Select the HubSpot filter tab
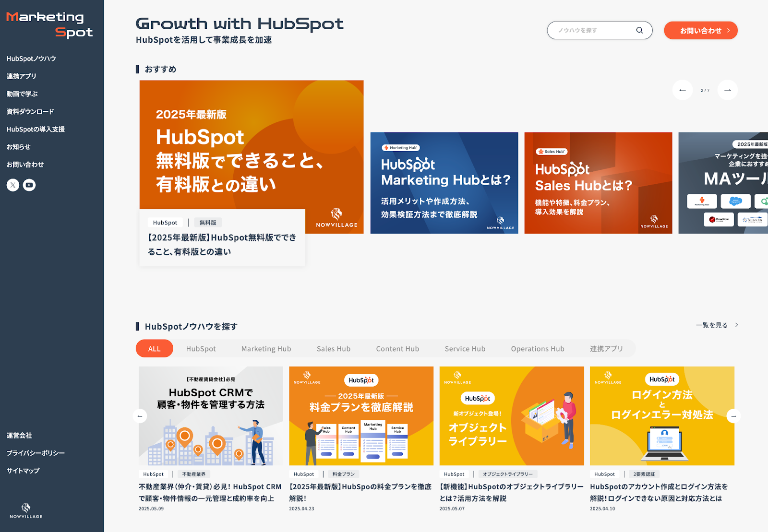 [201, 349]
